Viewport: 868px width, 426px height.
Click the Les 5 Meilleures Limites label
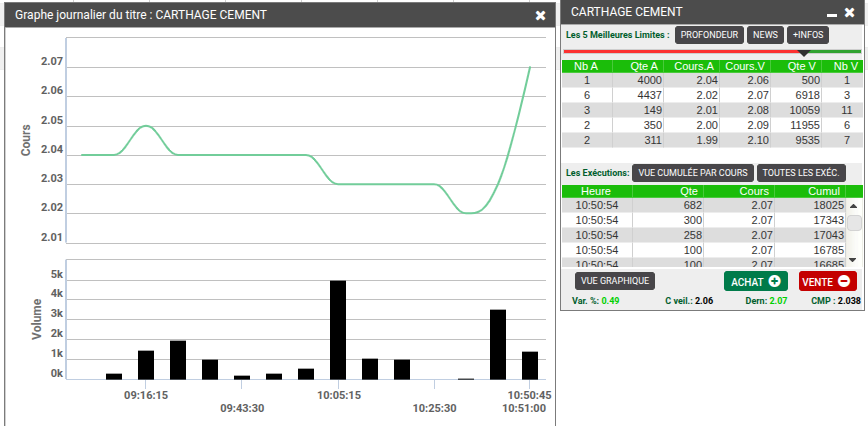[617, 35]
